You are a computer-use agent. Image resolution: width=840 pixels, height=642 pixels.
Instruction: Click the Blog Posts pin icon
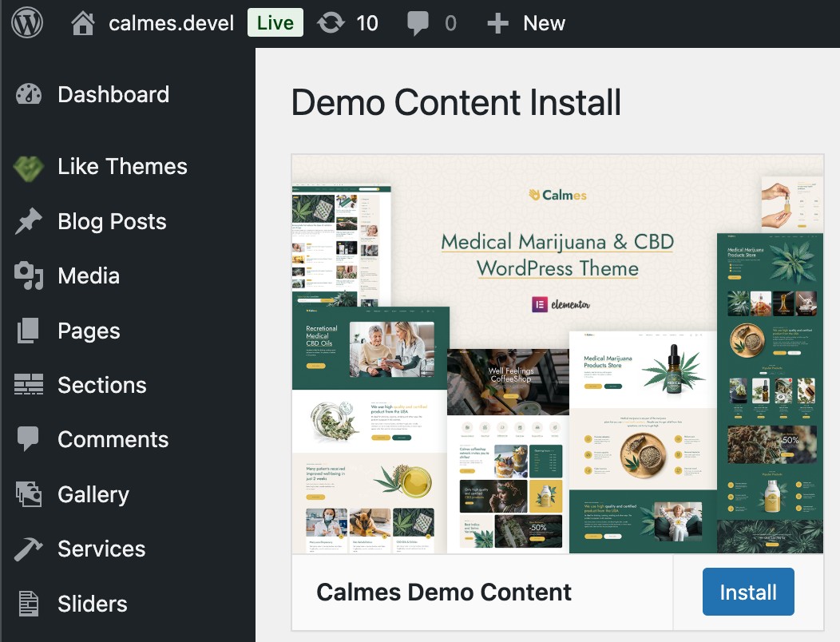[29, 221]
